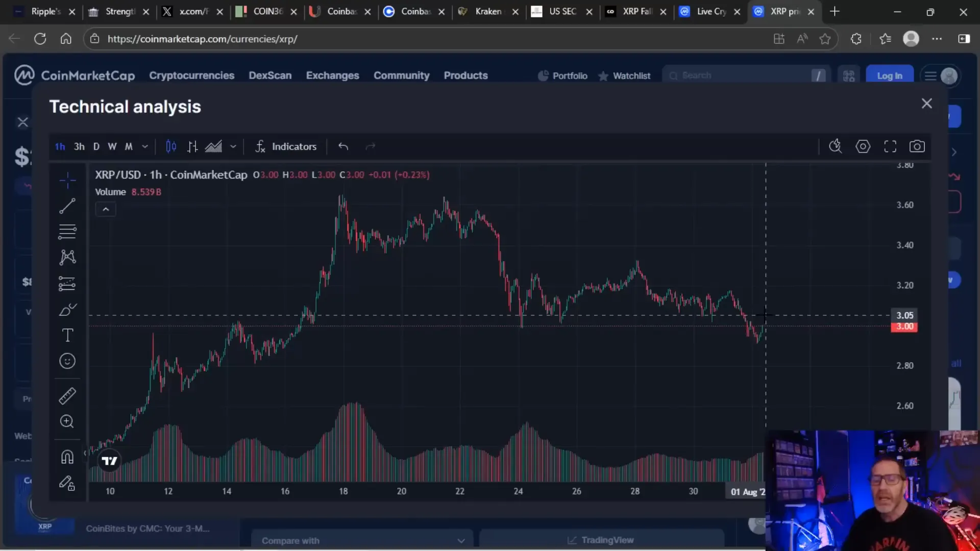Open the hamburger profile menu
The height and width of the screenshot is (551, 980).
(x=940, y=76)
